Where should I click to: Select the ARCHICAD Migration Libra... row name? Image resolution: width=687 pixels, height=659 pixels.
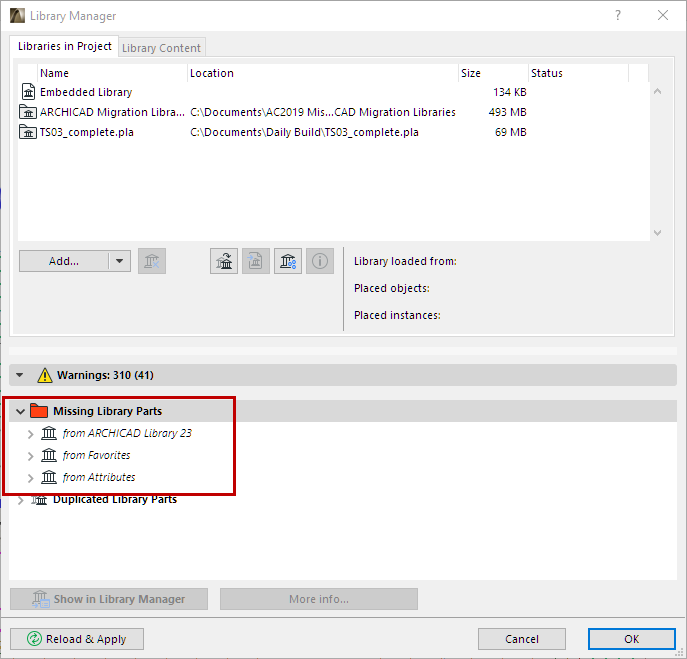[x=112, y=112]
